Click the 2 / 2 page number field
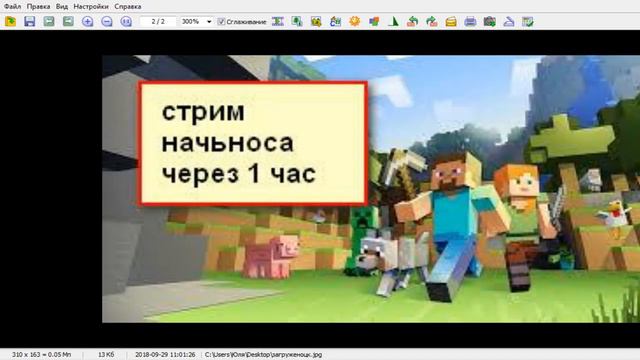Screen dimensions: 640x360 pyautogui.click(x=158, y=22)
